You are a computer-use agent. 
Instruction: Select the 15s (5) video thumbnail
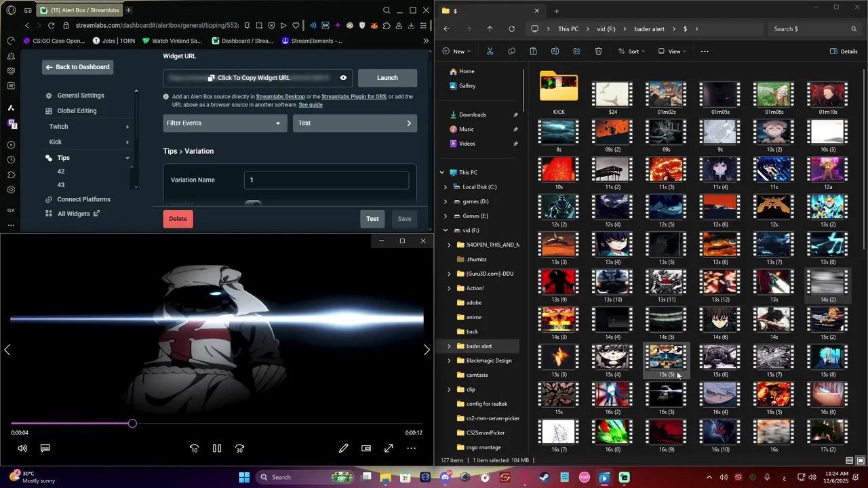(667, 361)
